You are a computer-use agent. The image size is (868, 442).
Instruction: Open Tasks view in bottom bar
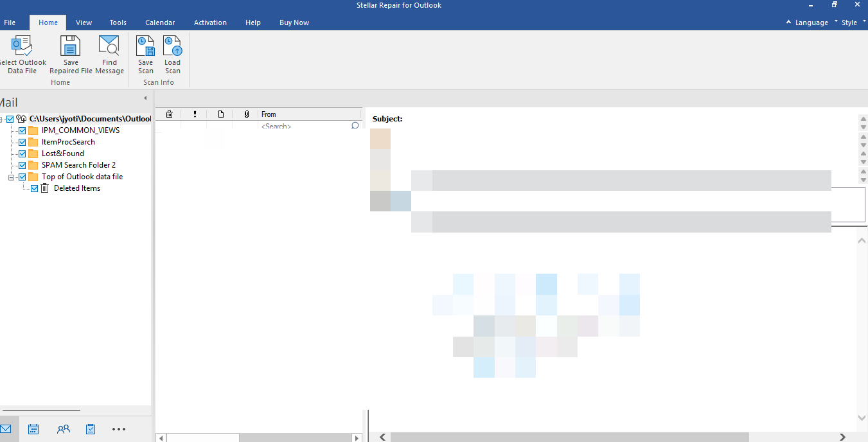click(x=91, y=429)
